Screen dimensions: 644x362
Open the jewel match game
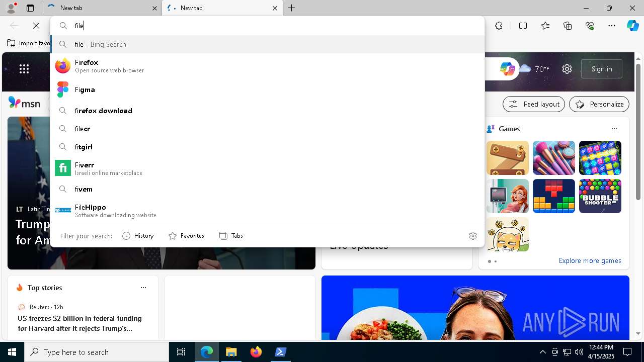pyautogui.click(x=600, y=158)
